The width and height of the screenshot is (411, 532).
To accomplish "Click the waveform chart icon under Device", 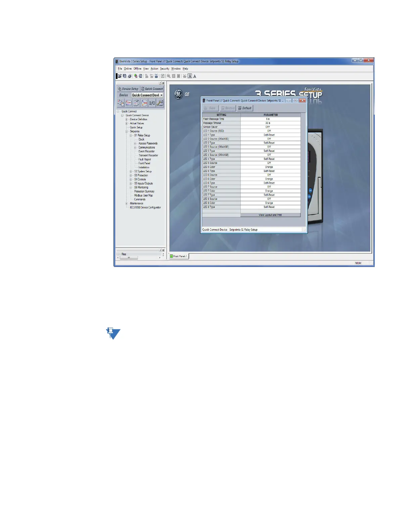I will tap(128, 103).
